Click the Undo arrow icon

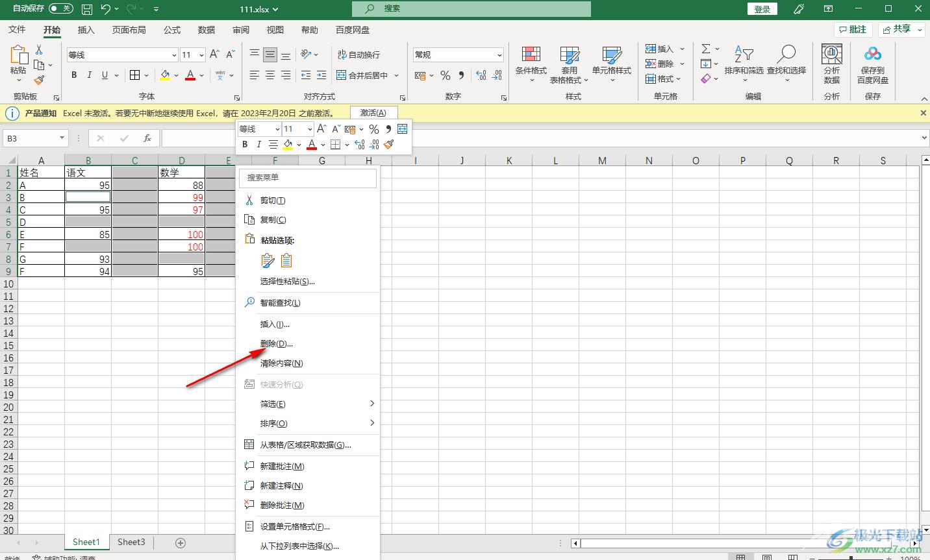[x=106, y=9]
